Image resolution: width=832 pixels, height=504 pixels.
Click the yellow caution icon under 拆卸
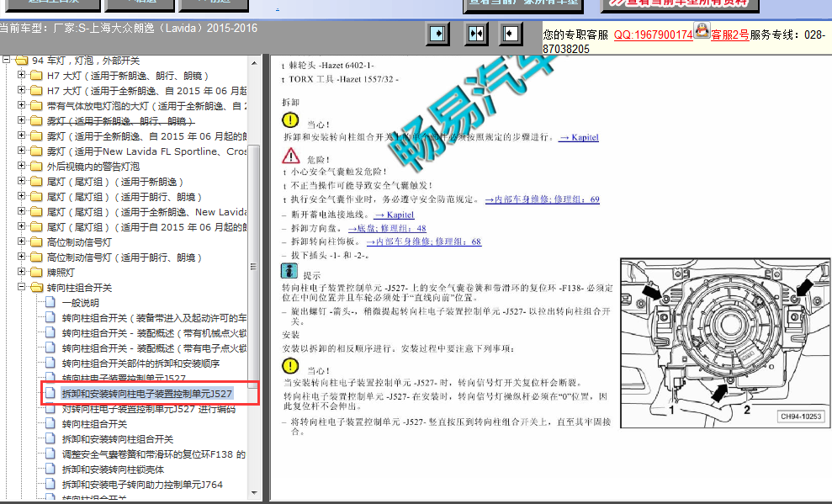pyautogui.click(x=290, y=120)
